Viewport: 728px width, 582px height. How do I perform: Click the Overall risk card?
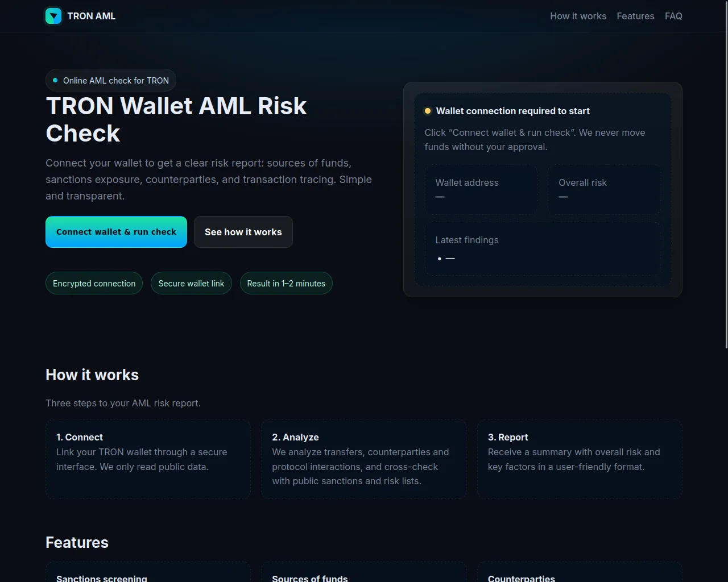click(x=604, y=190)
